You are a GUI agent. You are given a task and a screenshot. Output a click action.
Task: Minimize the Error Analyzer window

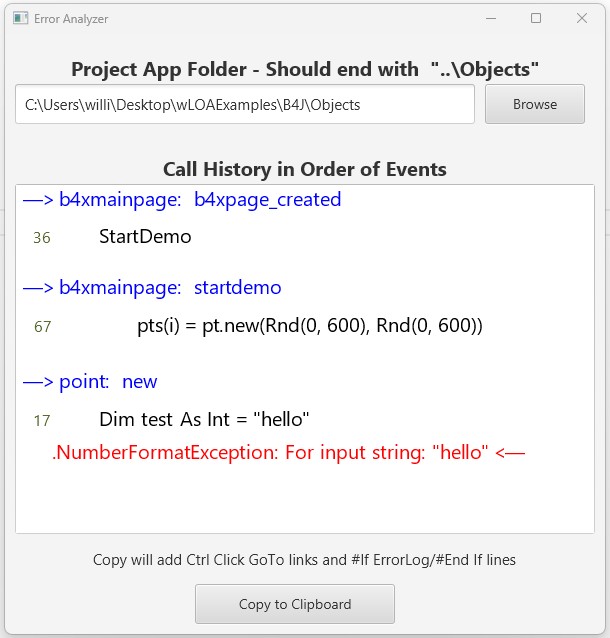490,18
